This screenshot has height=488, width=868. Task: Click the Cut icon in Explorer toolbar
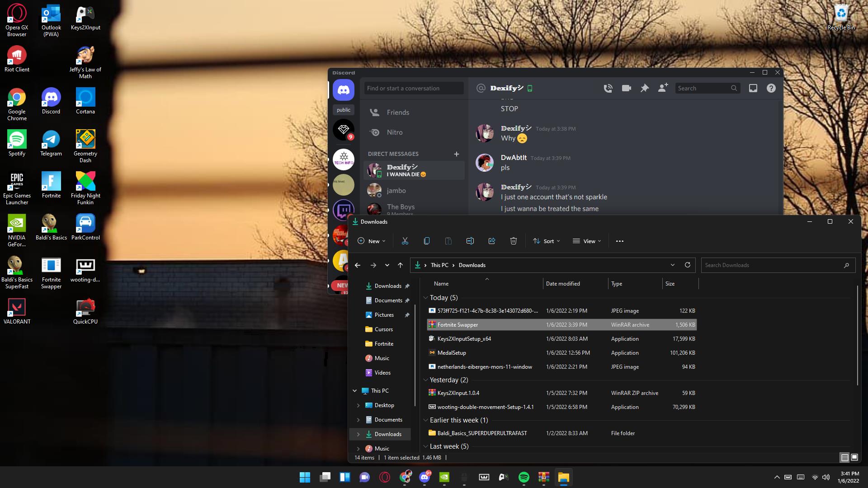(405, 241)
